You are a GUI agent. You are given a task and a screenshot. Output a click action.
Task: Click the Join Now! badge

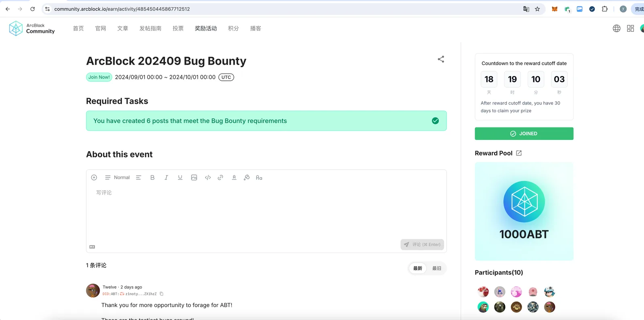point(99,77)
